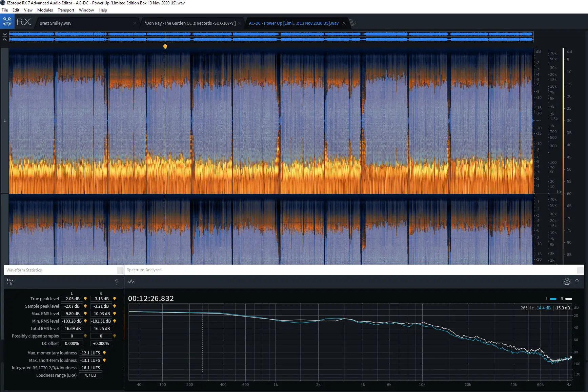This screenshot has width=588, height=392.
Task: Click the -9.80 dB Max RMS value
Action: (x=72, y=313)
